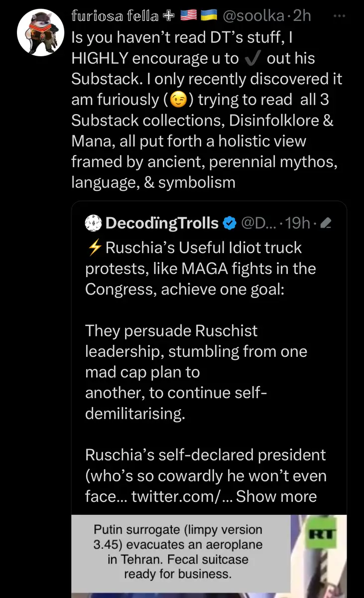364x598 pixels.
Task: Click the edited pencil icon on quoted tweet
Action: 326,224
